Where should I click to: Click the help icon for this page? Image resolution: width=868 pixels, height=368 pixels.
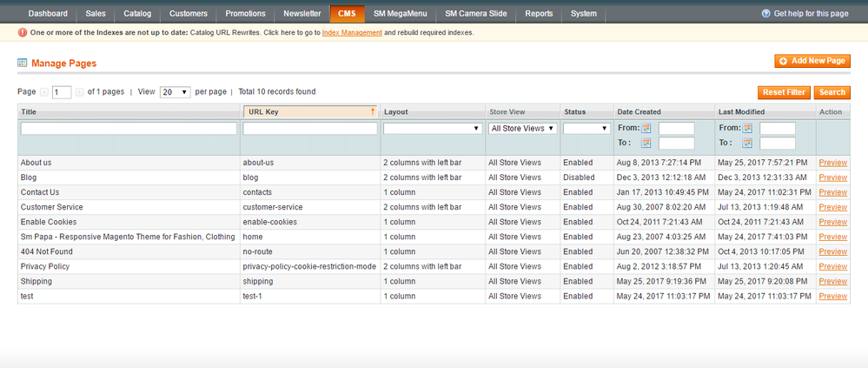765,14
